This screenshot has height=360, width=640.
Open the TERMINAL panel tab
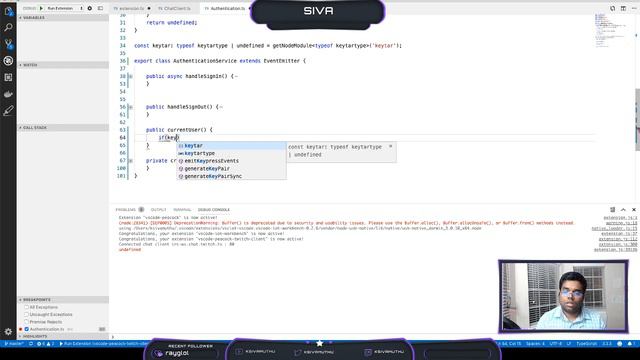182,209
